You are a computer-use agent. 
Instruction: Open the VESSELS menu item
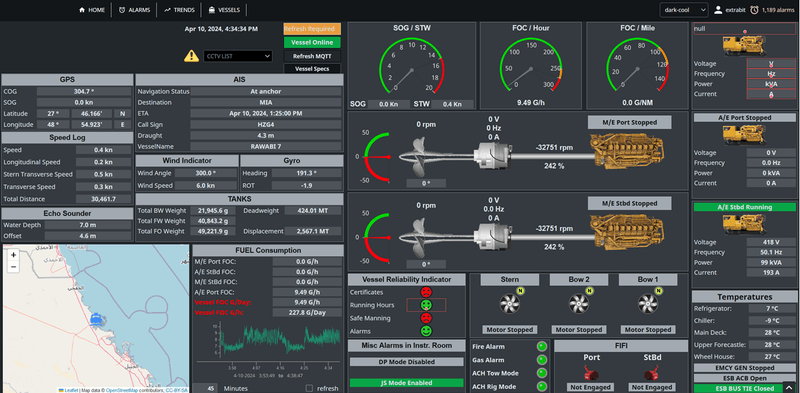[224, 10]
